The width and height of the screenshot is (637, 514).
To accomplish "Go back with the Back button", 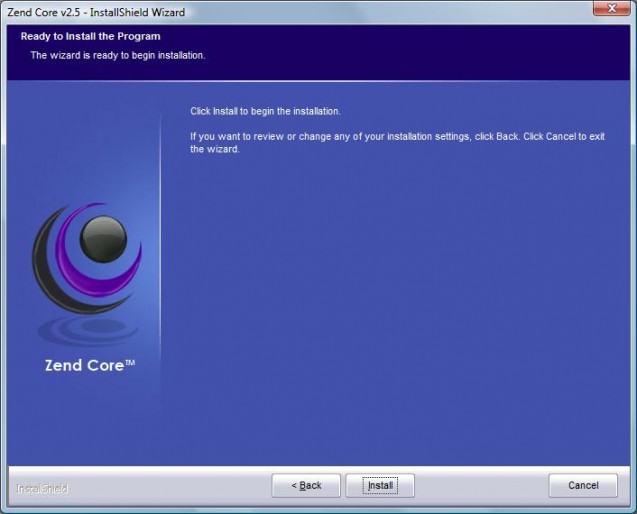I will click(306, 485).
